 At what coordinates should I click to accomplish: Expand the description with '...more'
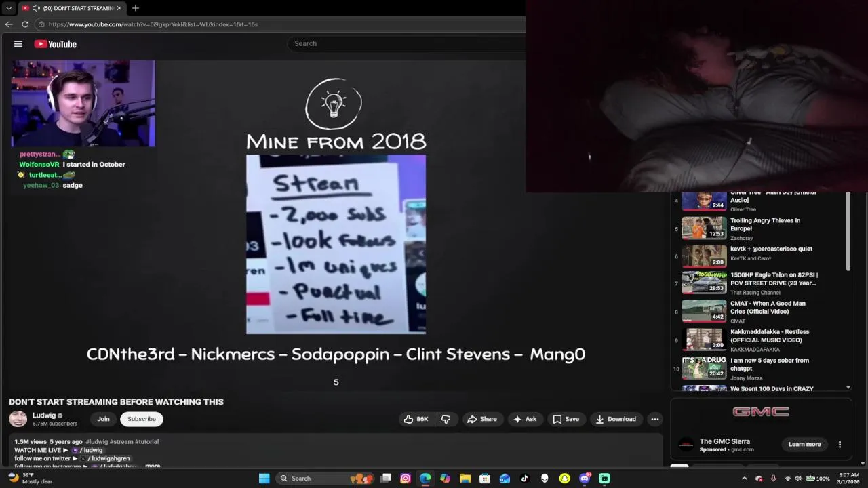(x=153, y=466)
